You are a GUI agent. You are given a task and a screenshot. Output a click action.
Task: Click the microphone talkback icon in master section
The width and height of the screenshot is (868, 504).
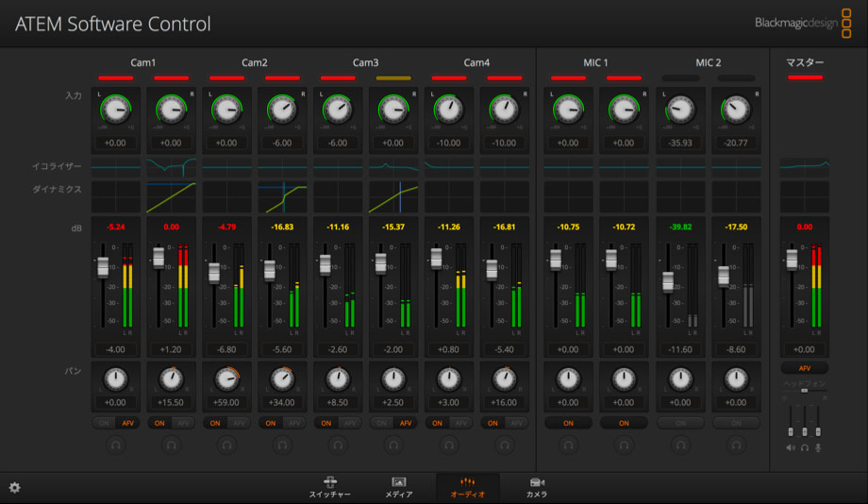[818, 447]
